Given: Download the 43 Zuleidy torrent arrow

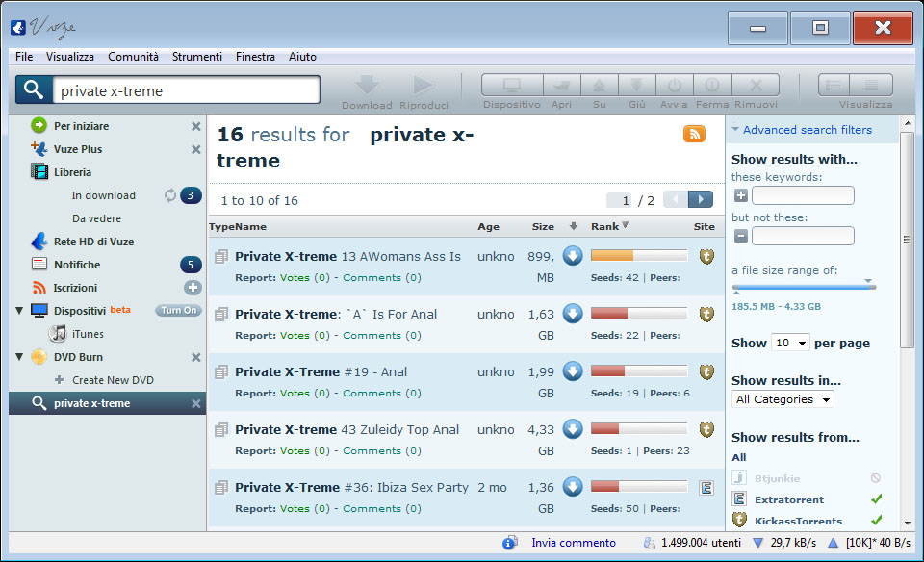Looking at the screenshot, I should pos(572,429).
